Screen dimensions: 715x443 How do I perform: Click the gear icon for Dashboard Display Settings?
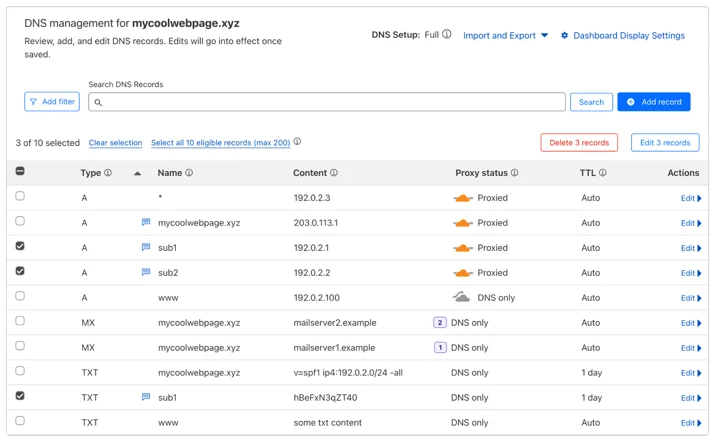565,35
